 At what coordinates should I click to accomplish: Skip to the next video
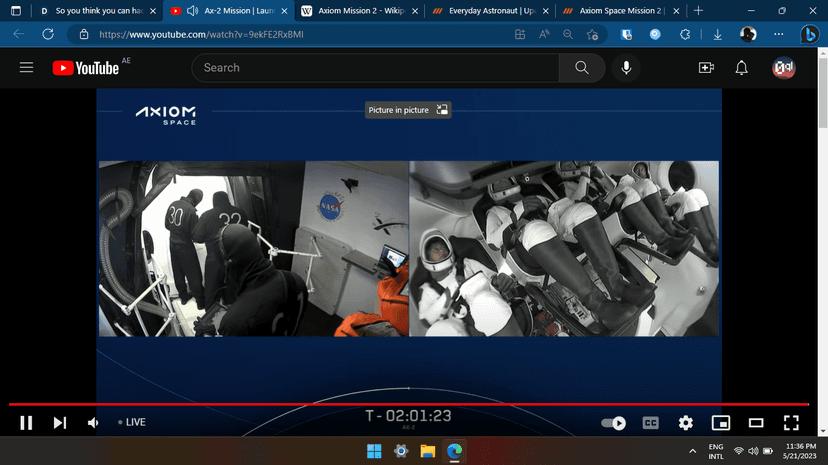(x=59, y=423)
